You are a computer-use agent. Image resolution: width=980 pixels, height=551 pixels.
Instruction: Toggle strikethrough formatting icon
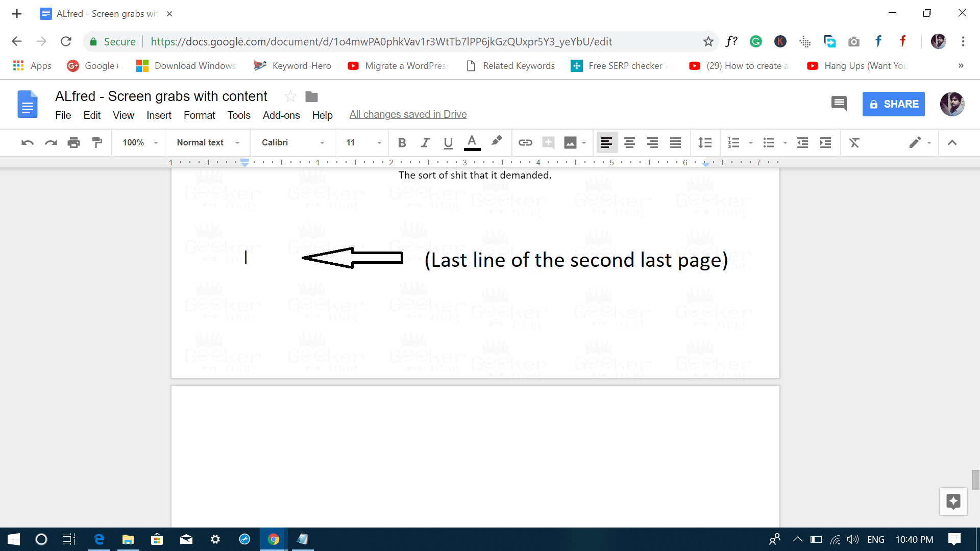point(853,142)
